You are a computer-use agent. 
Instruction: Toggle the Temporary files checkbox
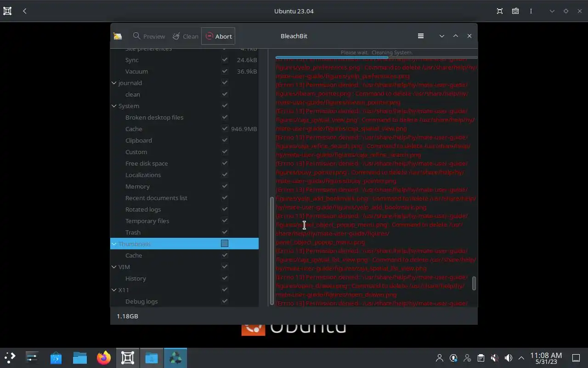point(225,221)
